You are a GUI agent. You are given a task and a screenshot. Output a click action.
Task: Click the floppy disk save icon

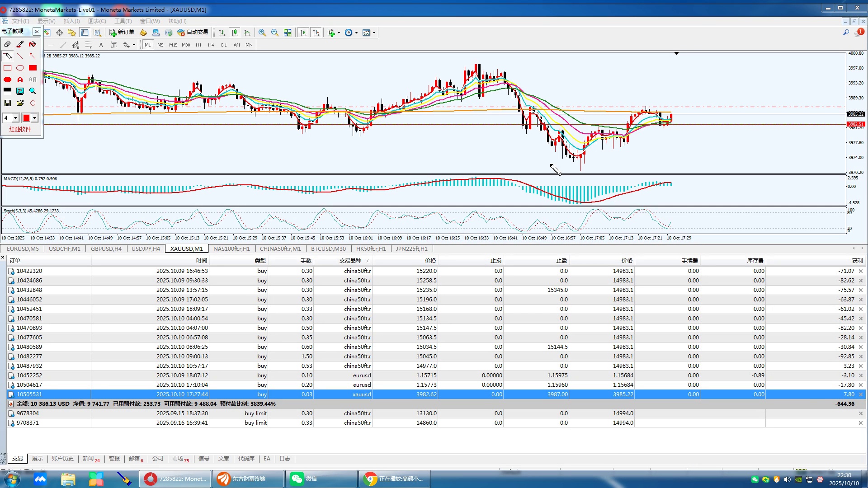[x=7, y=103]
